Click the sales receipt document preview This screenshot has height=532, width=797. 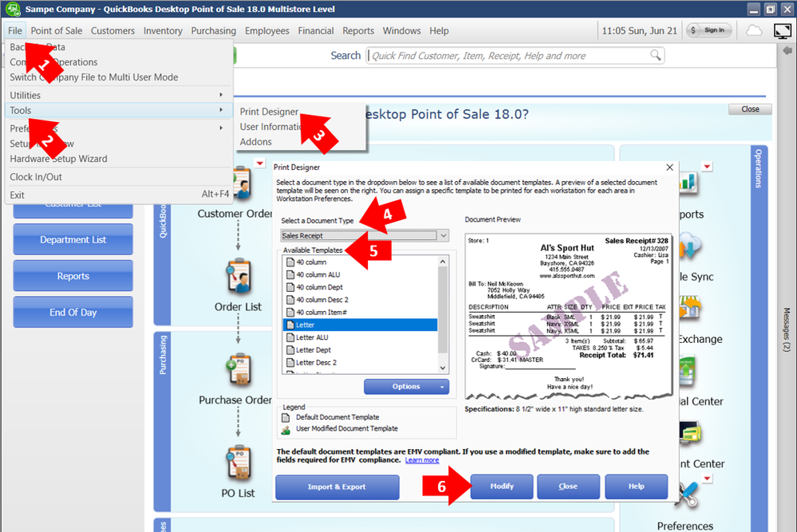point(569,317)
